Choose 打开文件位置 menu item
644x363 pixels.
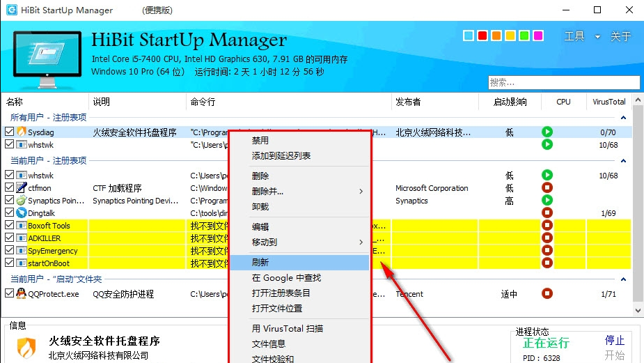click(x=277, y=309)
